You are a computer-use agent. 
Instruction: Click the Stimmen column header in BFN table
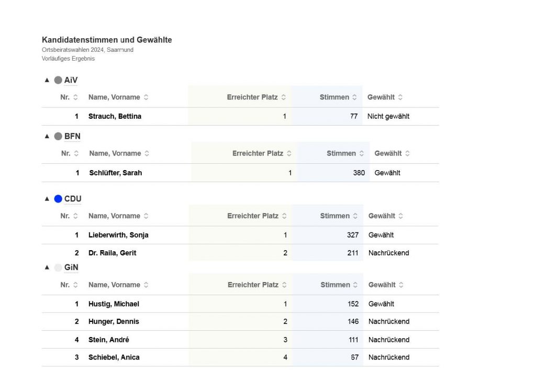(341, 154)
